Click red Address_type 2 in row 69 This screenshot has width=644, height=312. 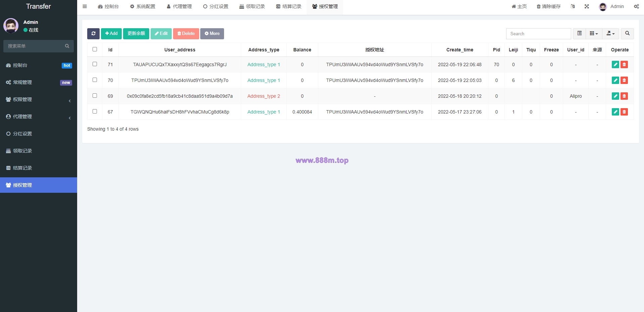[x=264, y=96]
